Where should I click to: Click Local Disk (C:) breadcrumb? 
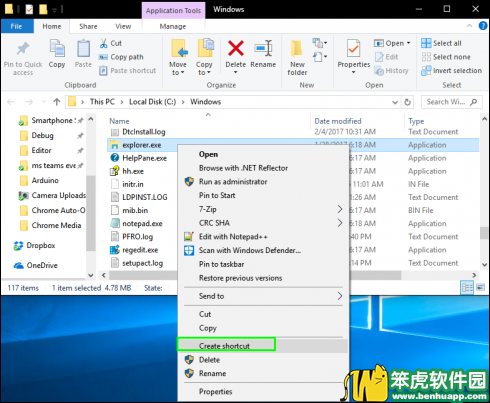point(152,102)
